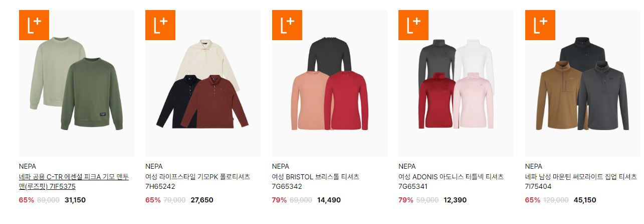
Task: Open the 여성 ADONIS 아도니스 터틀넥 link
Action: [451, 181]
